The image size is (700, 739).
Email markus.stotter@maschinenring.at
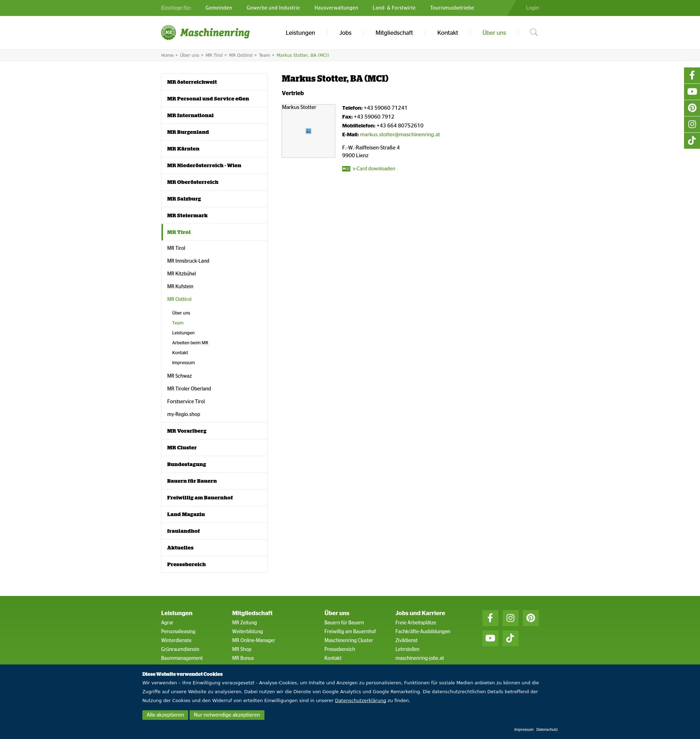coord(400,135)
